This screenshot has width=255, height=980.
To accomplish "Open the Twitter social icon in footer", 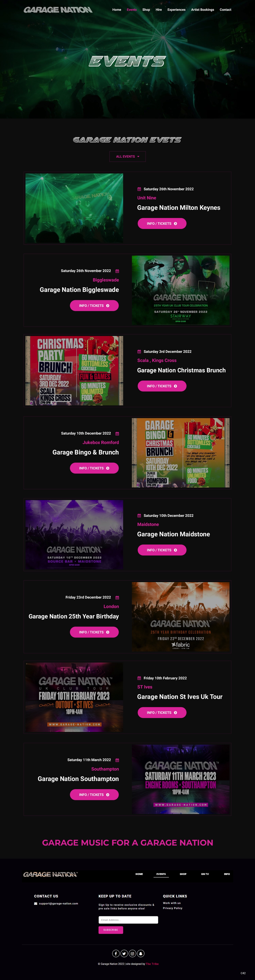I will tap(124, 953).
